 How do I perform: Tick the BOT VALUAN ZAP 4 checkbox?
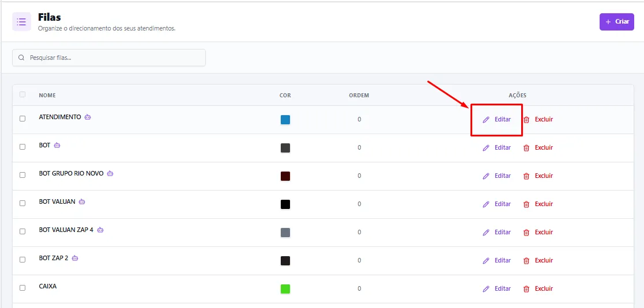click(22, 231)
